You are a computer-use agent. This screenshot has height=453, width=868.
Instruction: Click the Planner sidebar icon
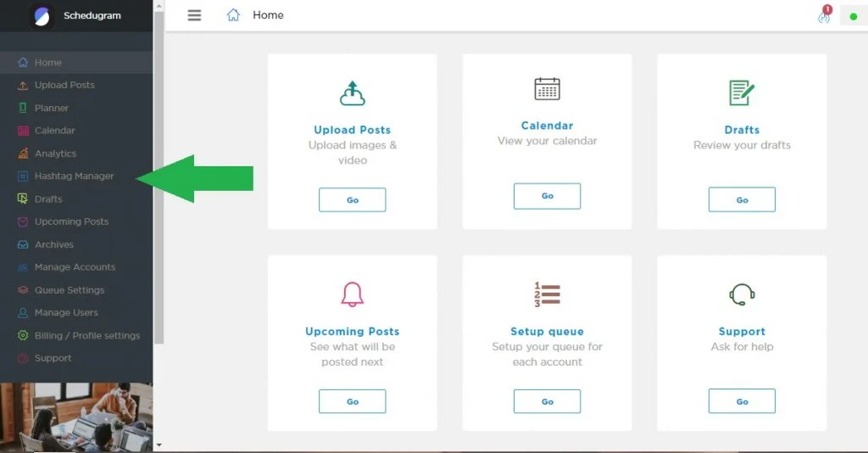click(23, 108)
